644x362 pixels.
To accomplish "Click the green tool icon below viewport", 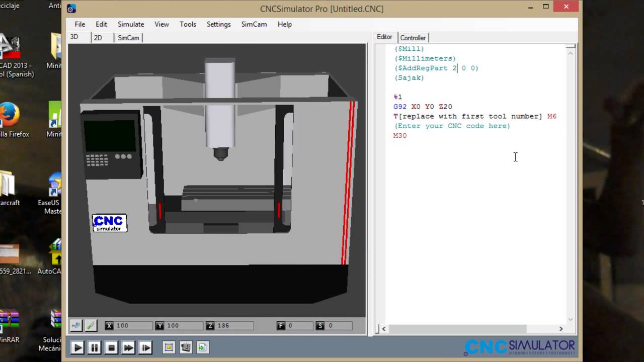I will point(91,325).
